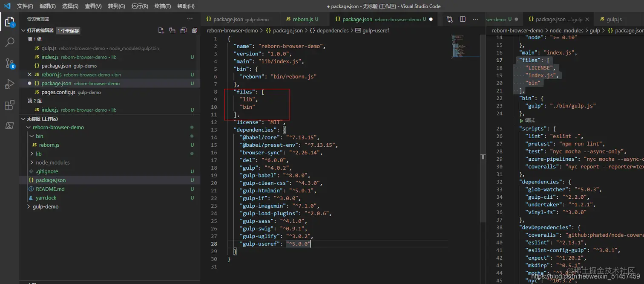Click the new untitled file icon

161,30
